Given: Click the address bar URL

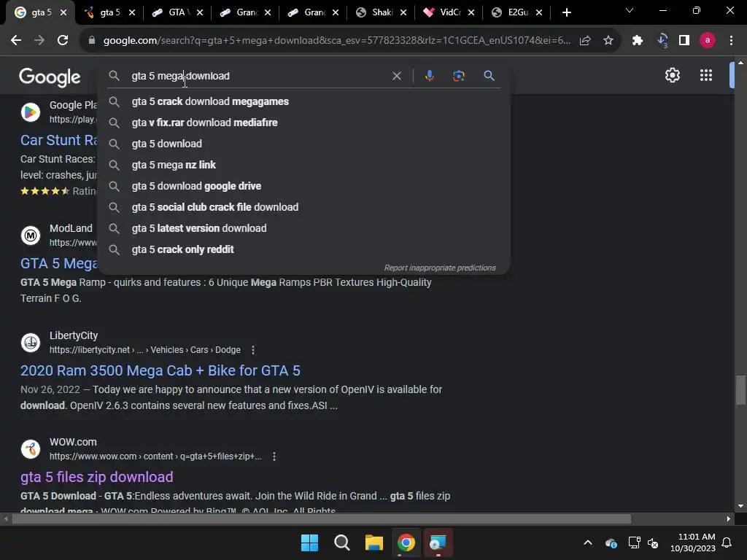Looking at the screenshot, I should tap(336, 41).
